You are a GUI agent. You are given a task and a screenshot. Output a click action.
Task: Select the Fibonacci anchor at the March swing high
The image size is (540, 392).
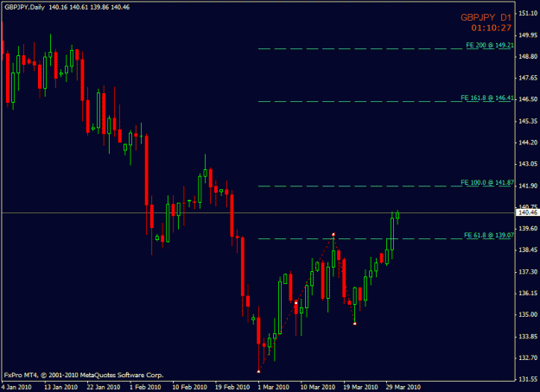point(333,235)
